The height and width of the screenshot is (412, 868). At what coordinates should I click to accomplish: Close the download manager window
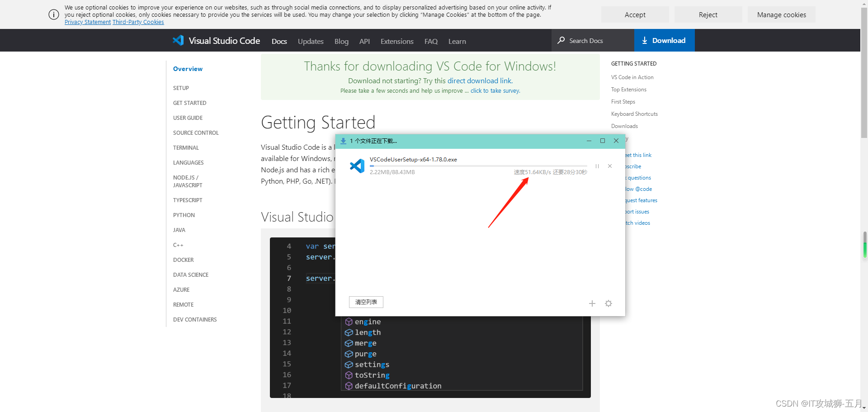[x=616, y=141]
